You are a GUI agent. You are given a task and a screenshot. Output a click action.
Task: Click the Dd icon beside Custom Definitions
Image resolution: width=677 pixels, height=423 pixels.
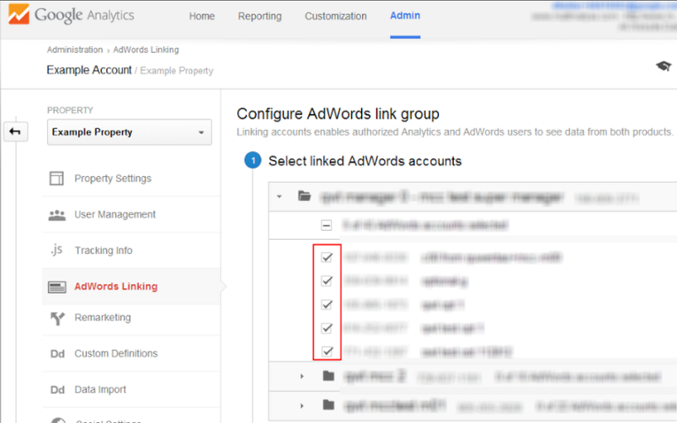(x=57, y=354)
